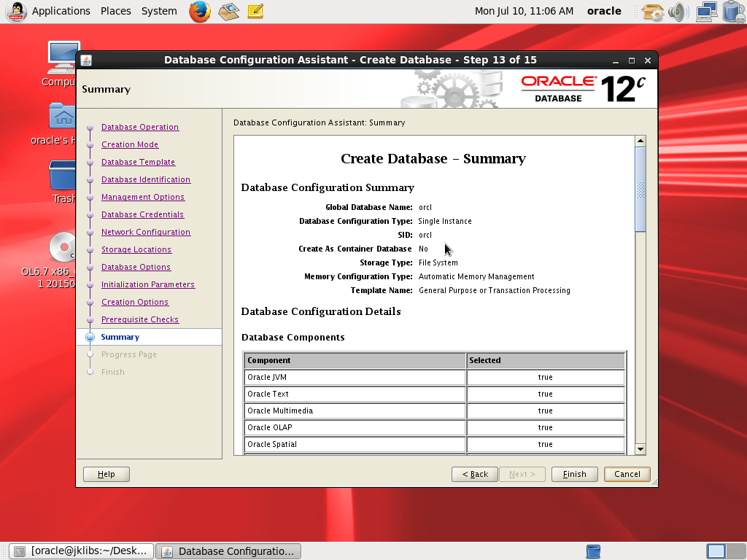Go back with the Back button

(x=475, y=474)
